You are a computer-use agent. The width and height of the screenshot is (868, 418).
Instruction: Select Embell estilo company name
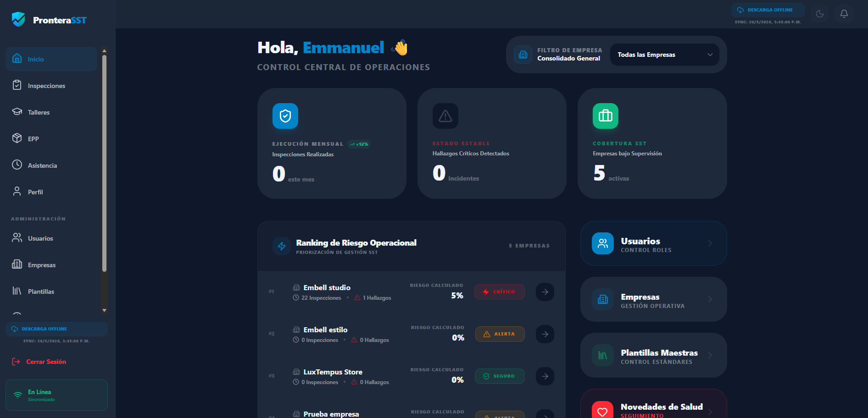[x=325, y=330]
